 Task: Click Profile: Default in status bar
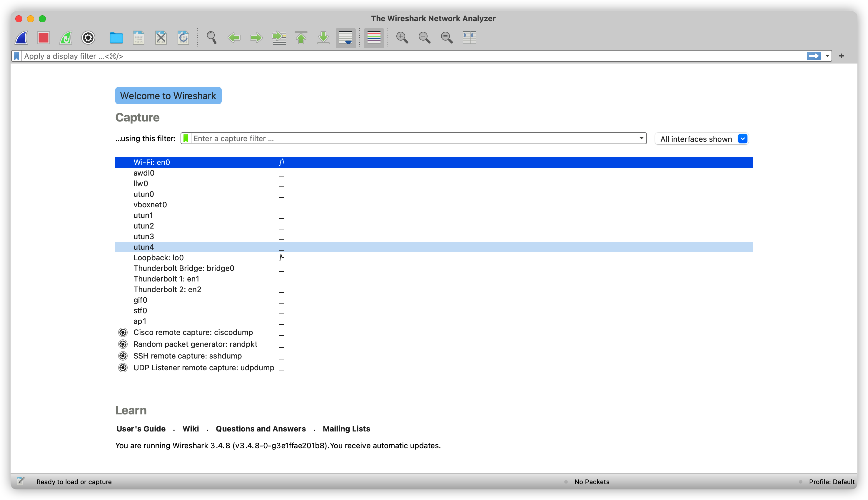832,482
